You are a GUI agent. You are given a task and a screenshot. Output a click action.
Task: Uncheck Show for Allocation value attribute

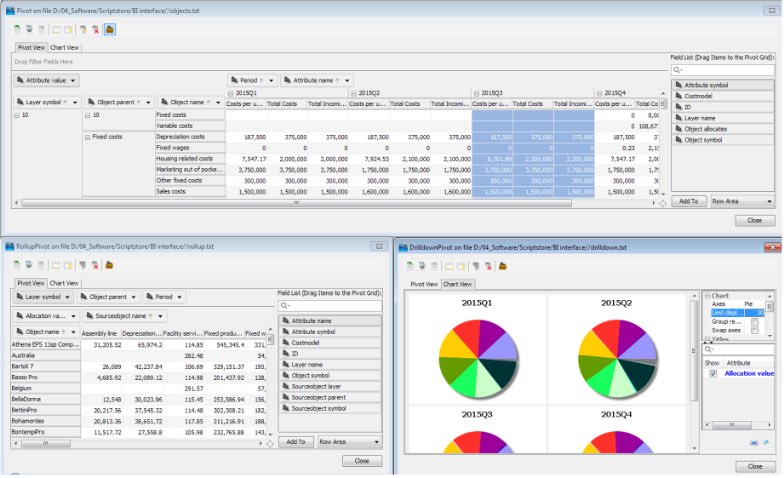coord(713,374)
